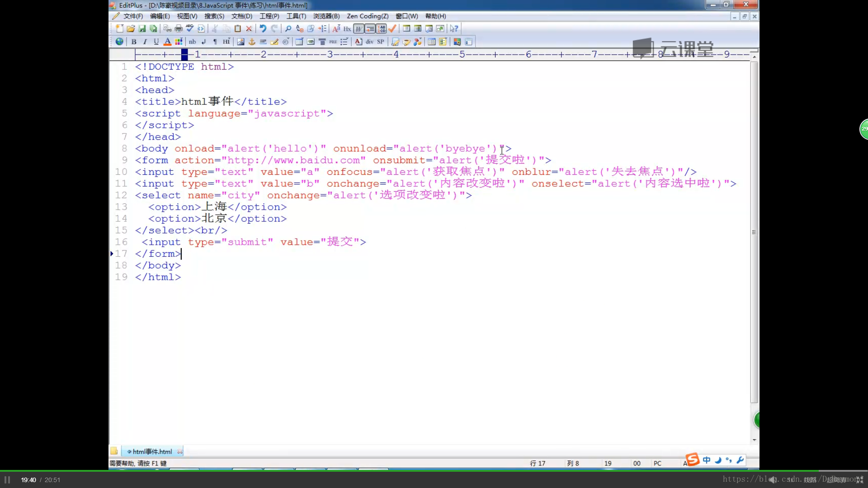The width and height of the screenshot is (868, 488).
Task: Mute the video with the speaker icon
Action: pyautogui.click(x=773, y=480)
